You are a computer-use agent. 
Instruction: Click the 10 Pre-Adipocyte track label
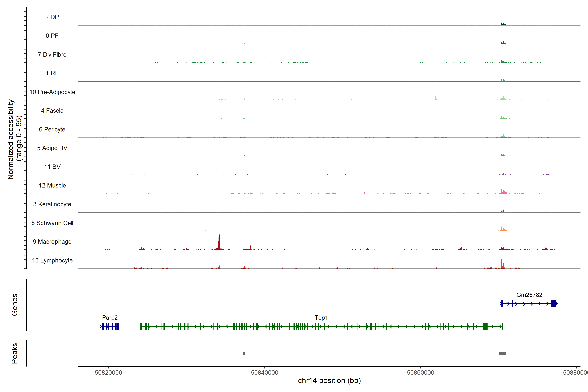point(52,92)
